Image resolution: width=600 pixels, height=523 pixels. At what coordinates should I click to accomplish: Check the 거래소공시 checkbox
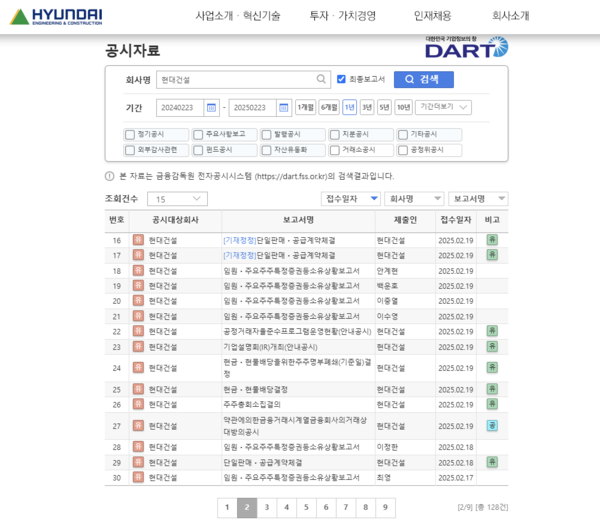pyautogui.click(x=335, y=150)
